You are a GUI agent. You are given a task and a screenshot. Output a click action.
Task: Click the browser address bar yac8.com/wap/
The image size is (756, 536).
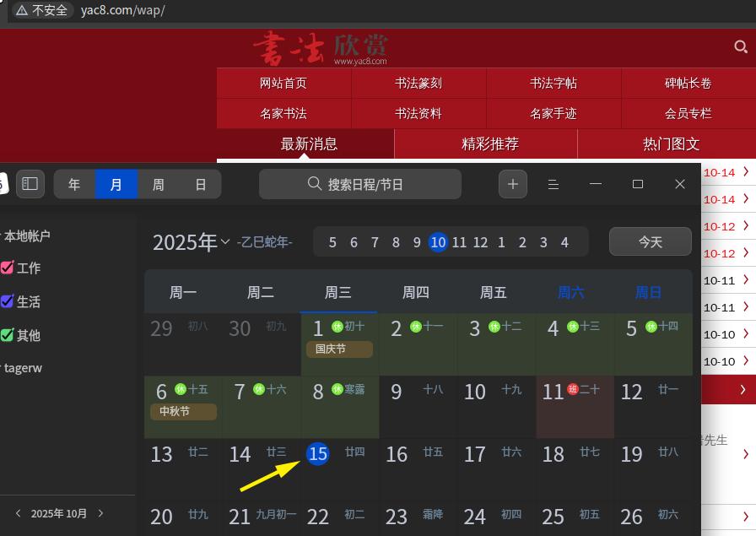(x=123, y=10)
